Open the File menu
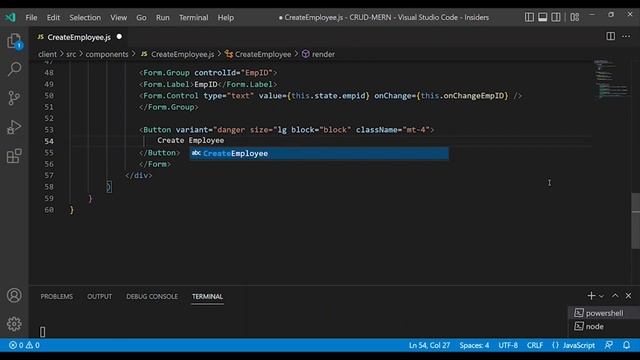The height and width of the screenshot is (360, 640). (31, 18)
